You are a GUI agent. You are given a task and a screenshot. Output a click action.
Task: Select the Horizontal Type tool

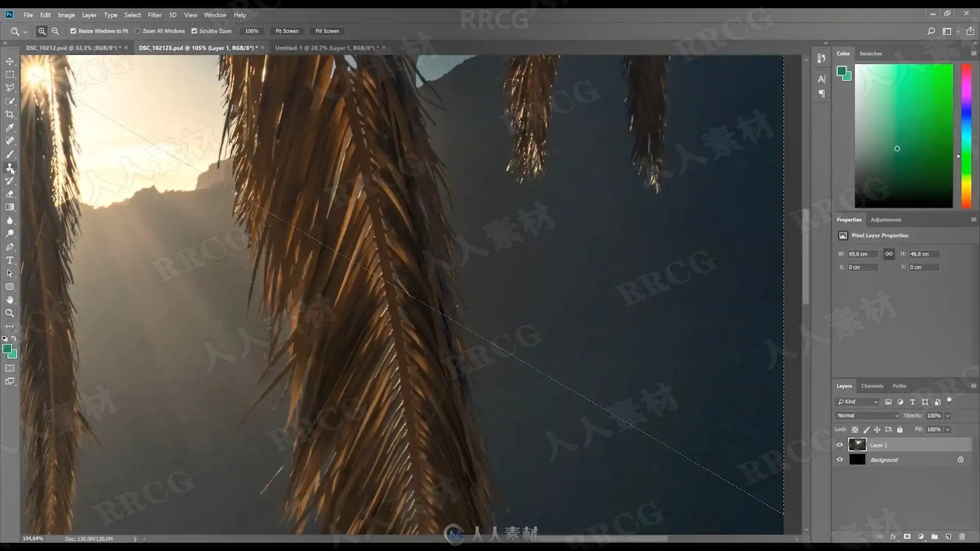(x=10, y=260)
